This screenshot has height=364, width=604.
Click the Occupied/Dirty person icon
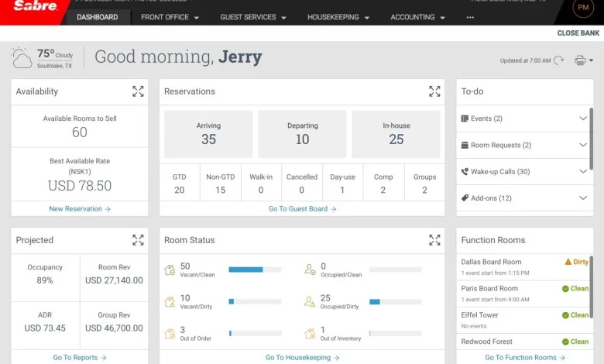pos(310,301)
